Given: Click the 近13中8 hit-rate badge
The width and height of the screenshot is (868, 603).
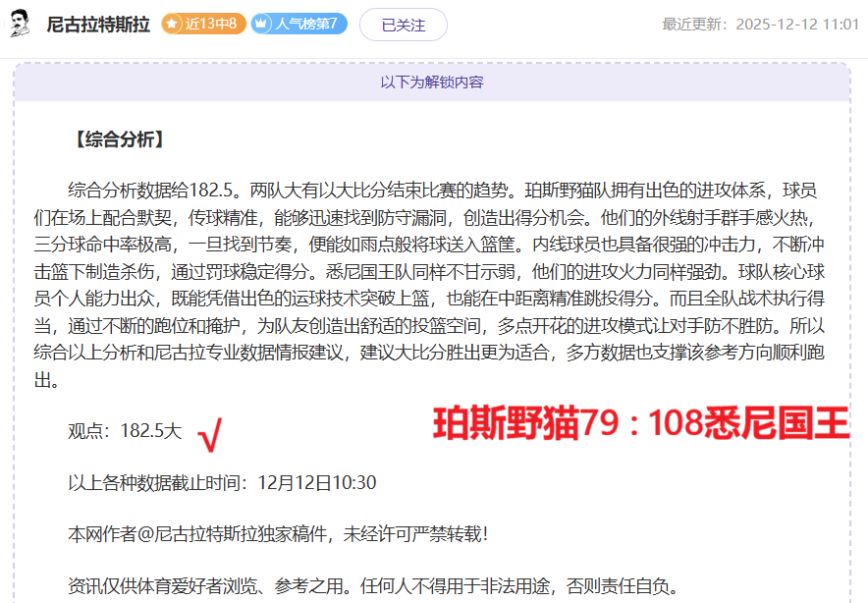Looking at the screenshot, I should pyautogui.click(x=203, y=25).
